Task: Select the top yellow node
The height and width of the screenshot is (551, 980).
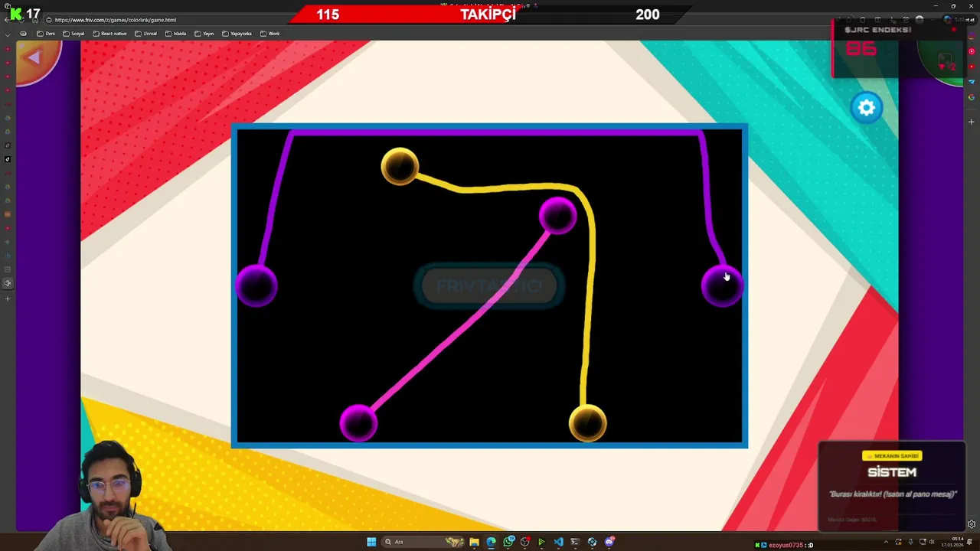Action: tap(400, 166)
